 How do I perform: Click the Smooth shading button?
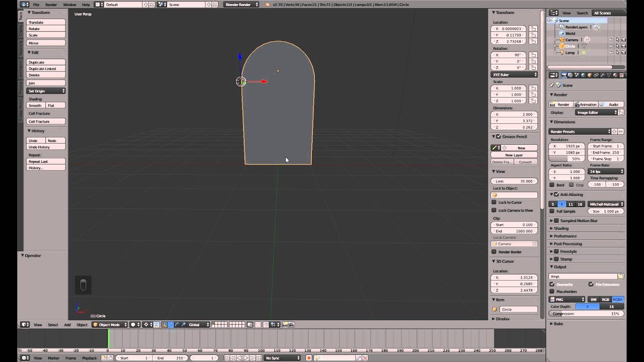[x=36, y=106]
